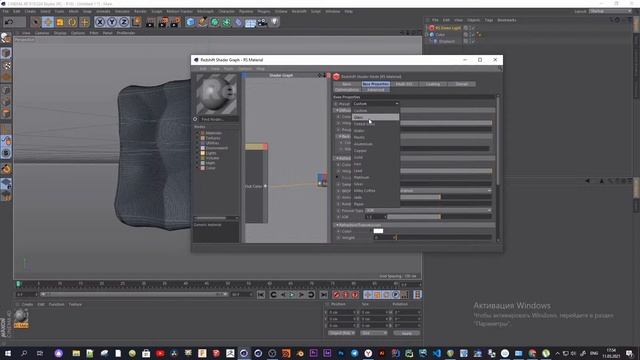The width and height of the screenshot is (640, 360).
Task: Click the IOR slider bar
Action: pyautogui.click(x=440, y=217)
